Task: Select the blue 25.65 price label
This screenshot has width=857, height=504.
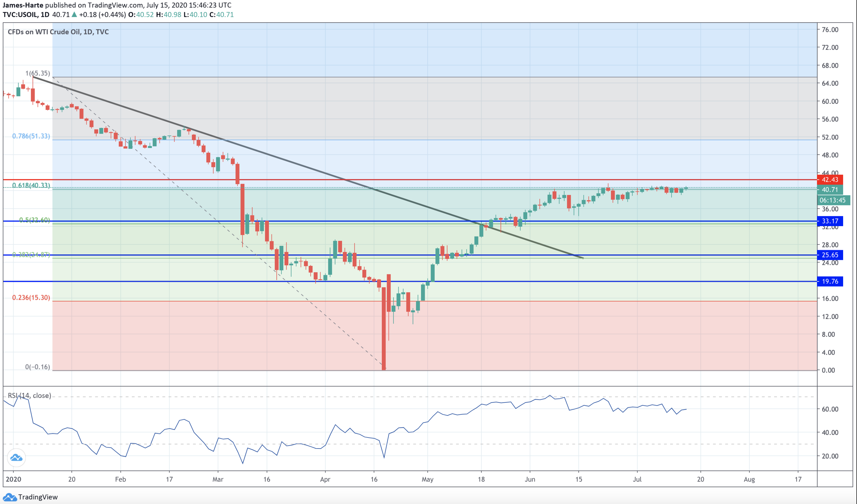Action: pos(830,255)
